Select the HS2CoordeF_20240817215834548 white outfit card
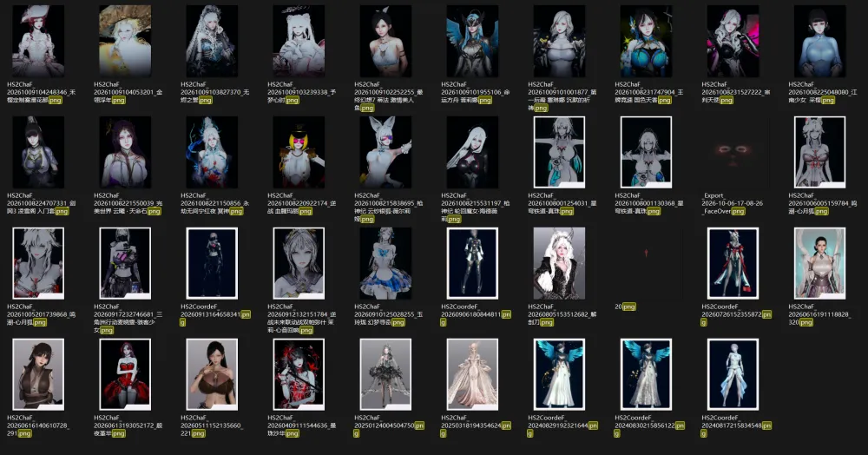The image size is (868, 455). click(x=733, y=375)
